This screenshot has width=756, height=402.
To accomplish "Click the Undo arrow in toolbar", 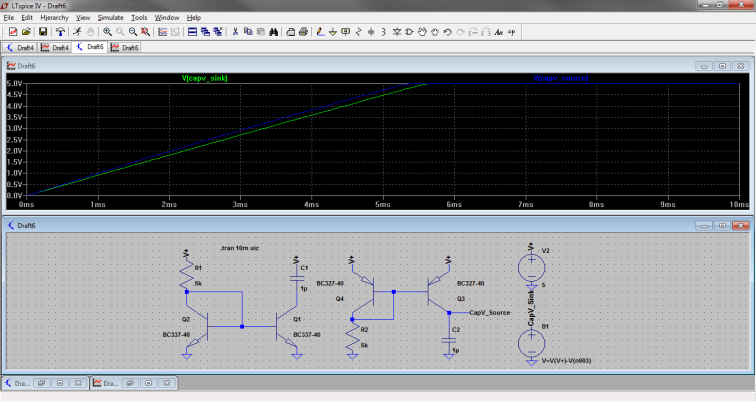I will coord(447,32).
